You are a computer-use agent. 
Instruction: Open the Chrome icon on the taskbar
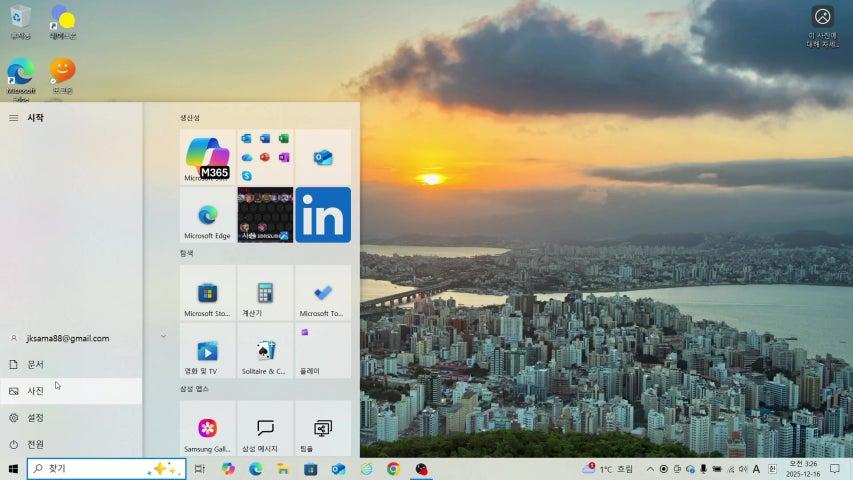tap(393, 469)
